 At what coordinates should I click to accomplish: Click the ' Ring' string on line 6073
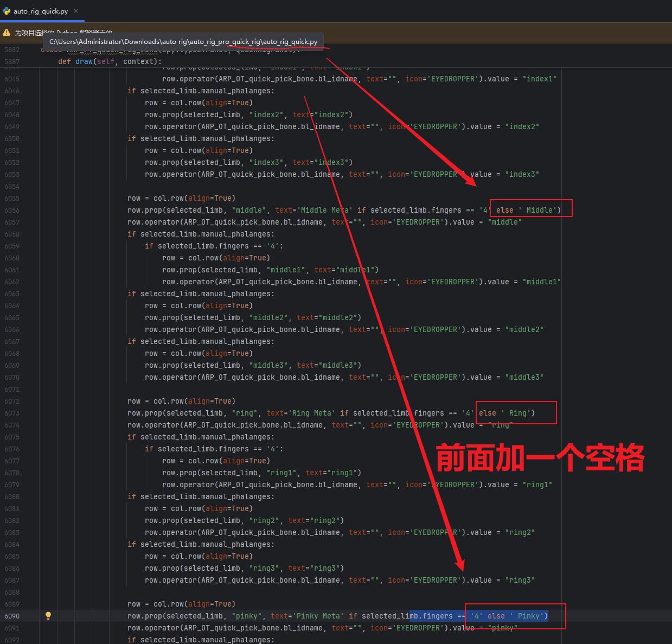[x=515, y=413]
